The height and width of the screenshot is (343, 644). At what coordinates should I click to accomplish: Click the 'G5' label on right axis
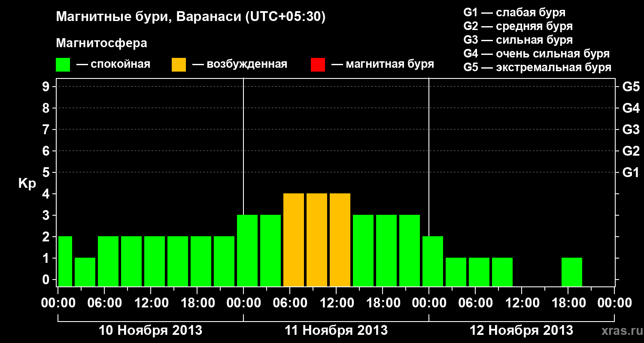point(631,87)
